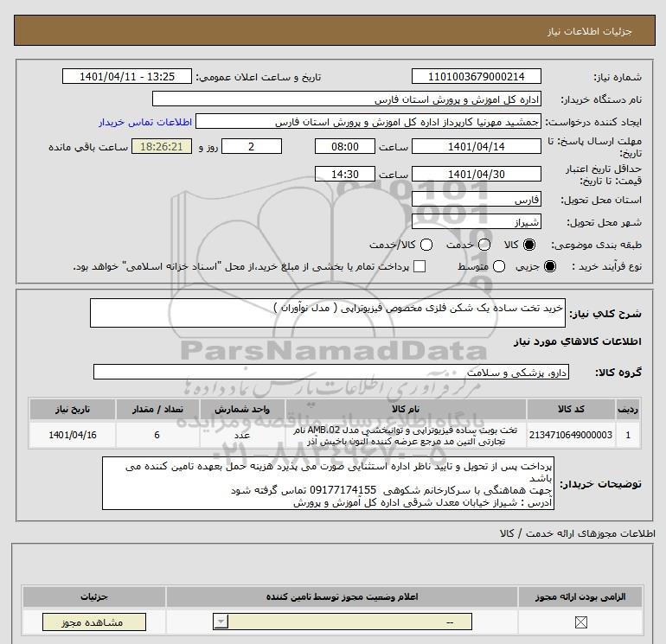
Task: Click the واحد شمارش column header
Action: pyautogui.click(x=242, y=409)
